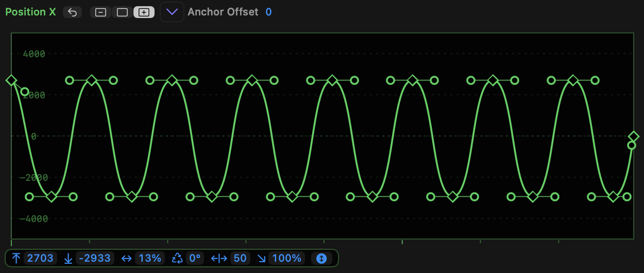Click the blue circular up-down stepper button
The height and width of the screenshot is (273, 644).
click(x=321, y=258)
